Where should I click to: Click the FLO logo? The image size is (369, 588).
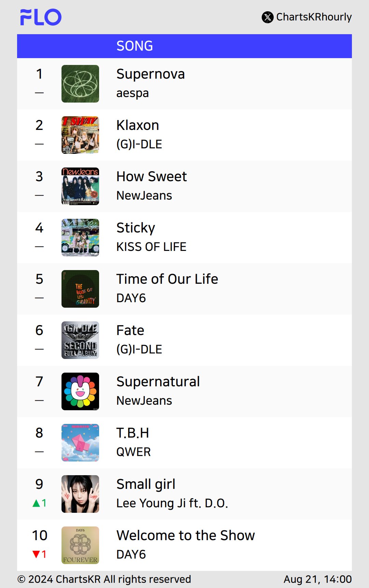pyautogui.click(x=41, y=17)
